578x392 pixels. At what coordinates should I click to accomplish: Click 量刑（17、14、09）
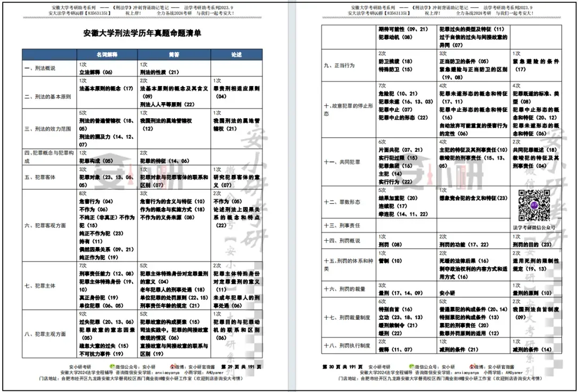(400, 294)
